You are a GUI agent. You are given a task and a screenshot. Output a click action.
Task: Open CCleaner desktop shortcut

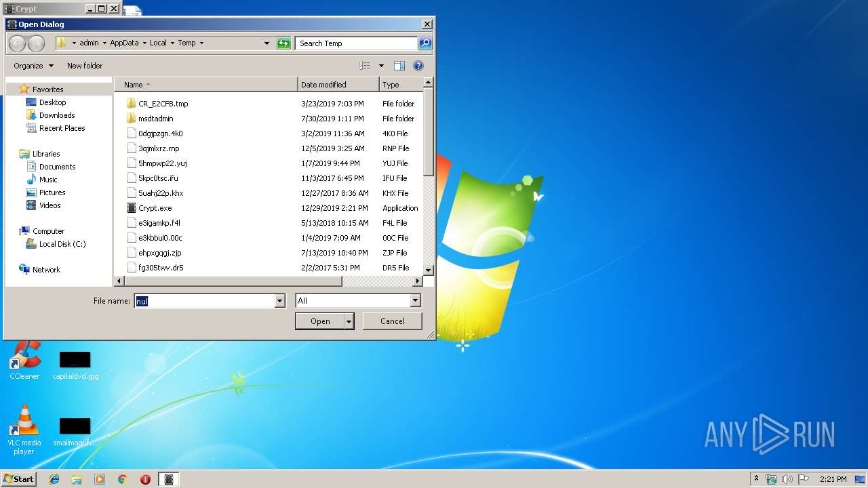24,361
